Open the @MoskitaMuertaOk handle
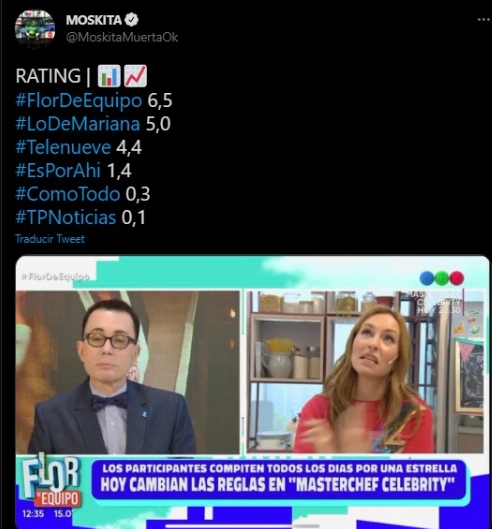Screen dimensions: 492x529 pos(122,37)
